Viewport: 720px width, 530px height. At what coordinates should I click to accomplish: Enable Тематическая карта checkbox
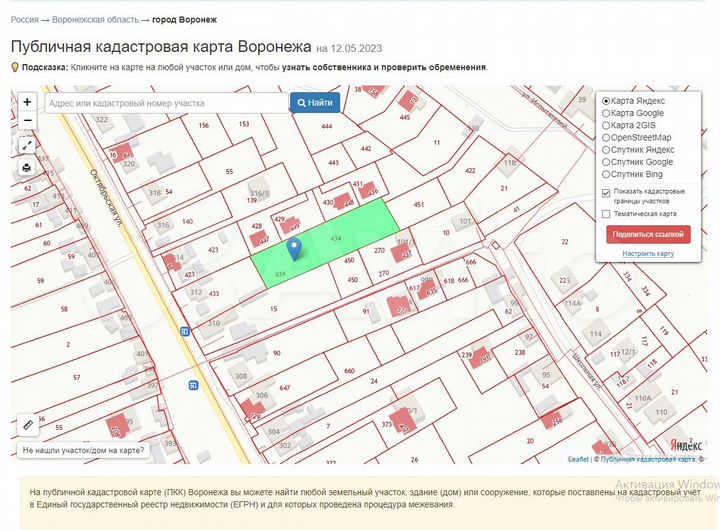pos(606,214)
